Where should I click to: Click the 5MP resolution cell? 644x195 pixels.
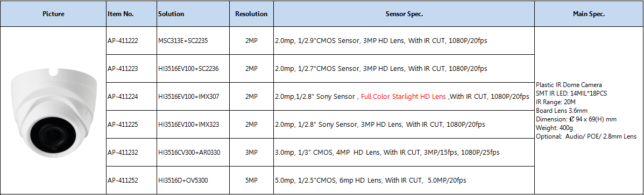[x=251, y=180]
